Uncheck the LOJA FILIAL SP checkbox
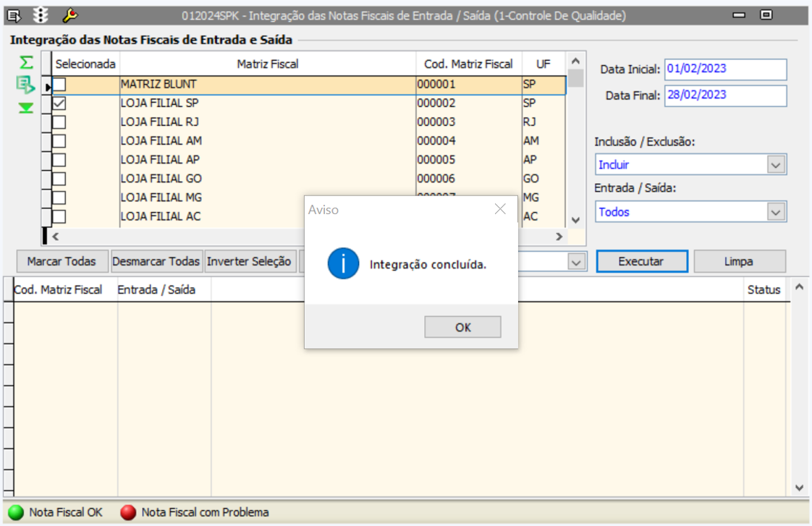Screen dimensions: 812x526 point(59,103)
